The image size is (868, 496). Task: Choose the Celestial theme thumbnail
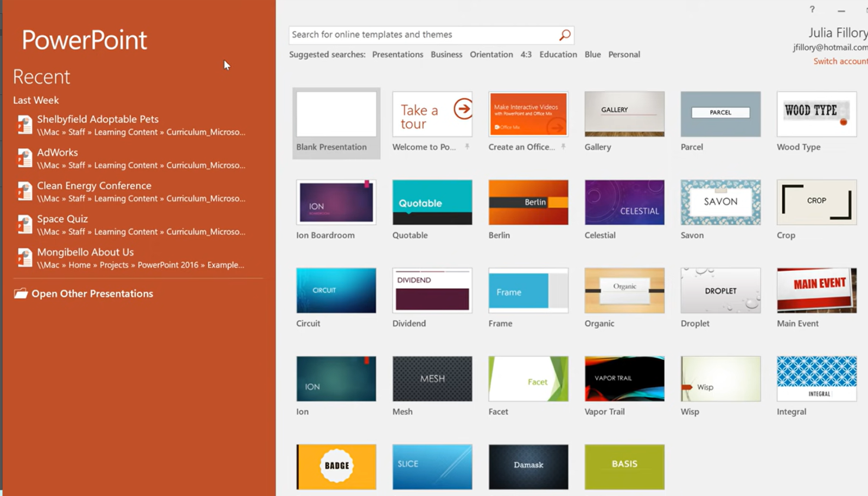[624, 202]
